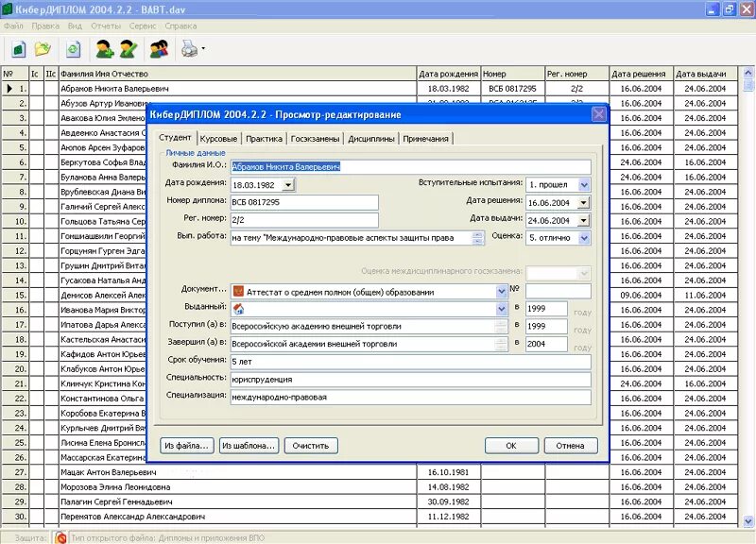756x544 pixels.
Task: Switch to the Курсовые tab
Action: [x=218, y=139]
